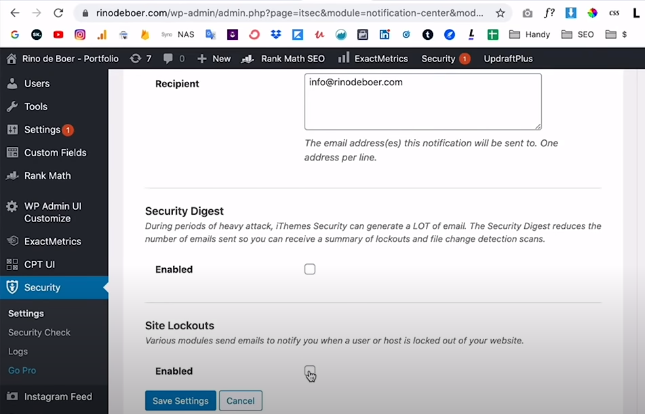Open Custom Fields from the sidebar

point(55,152)
